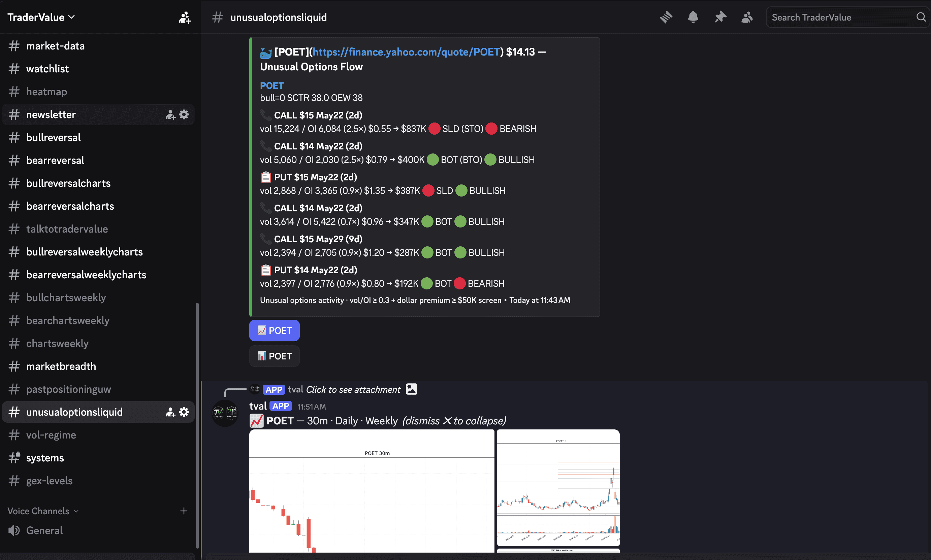Click the General voice channel speaker icon

(x=14, y=531)
